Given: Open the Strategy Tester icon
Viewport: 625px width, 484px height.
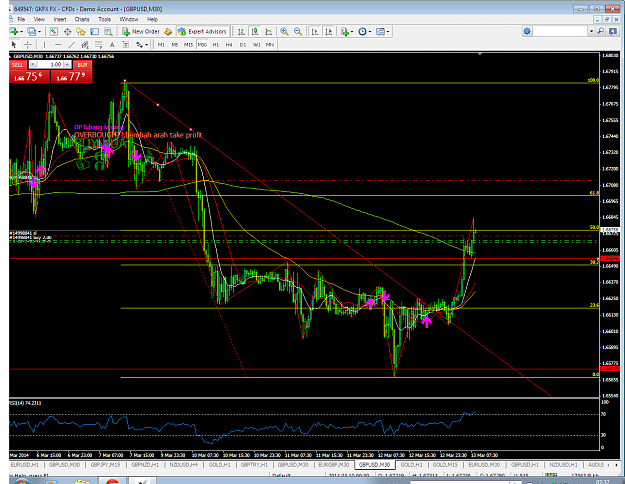Looking at the screenshot, I should tap(108, 31).
